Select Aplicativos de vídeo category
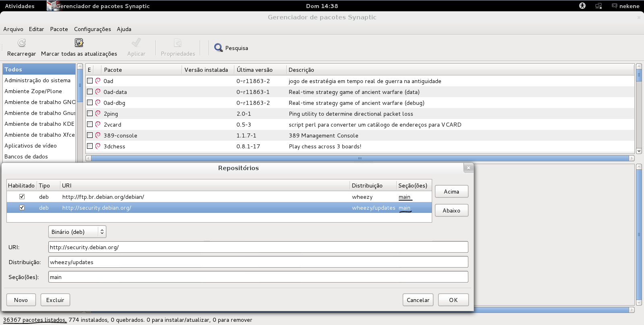The height and width of the screenshot is (325, 644). coord(39,146)
